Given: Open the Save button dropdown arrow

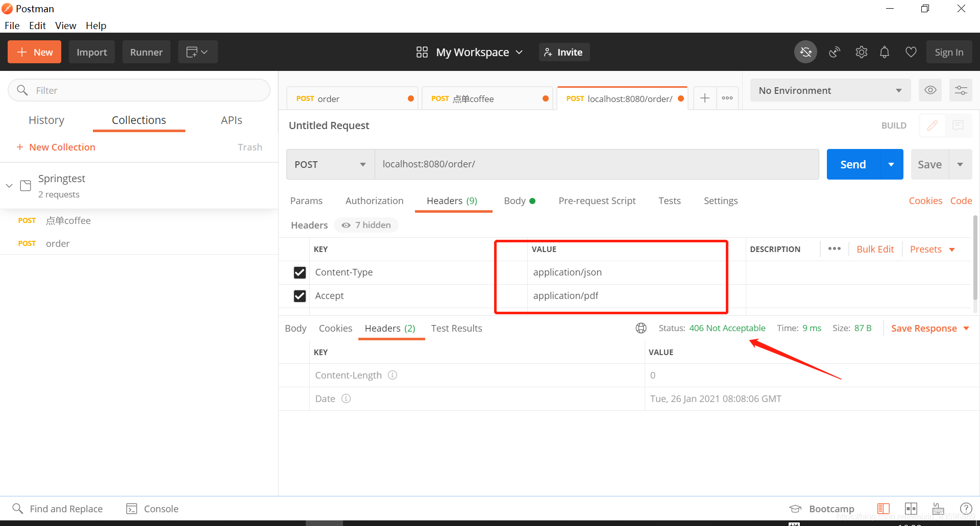Looking at the screenshot, I should 960,164.
